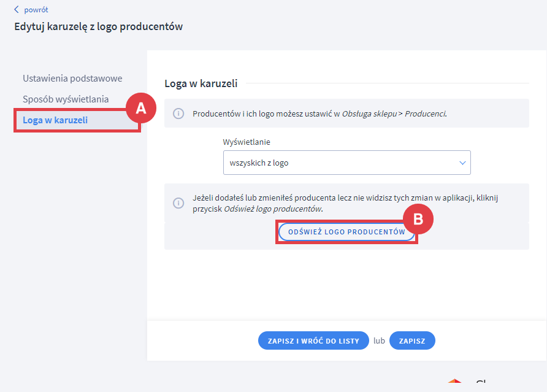Viewport: 547px width, 392px height.
Task: Click the red B marker badge
Action: click(x=418, y=220)
